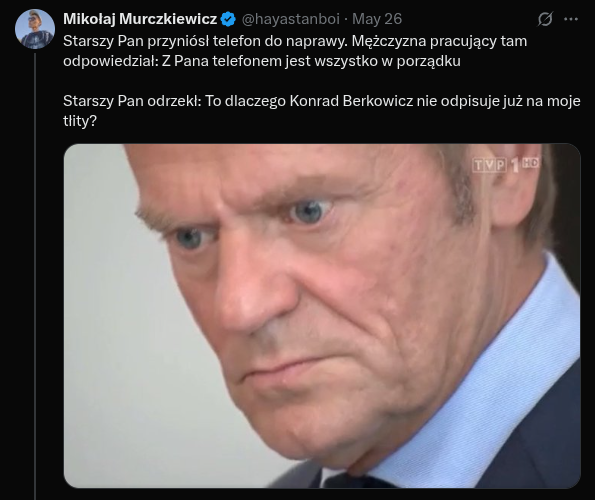Click the line starting 'odpowiedział: Z Pana'
Viewport: 595px width, 500px height.
(x=262, y=61)
